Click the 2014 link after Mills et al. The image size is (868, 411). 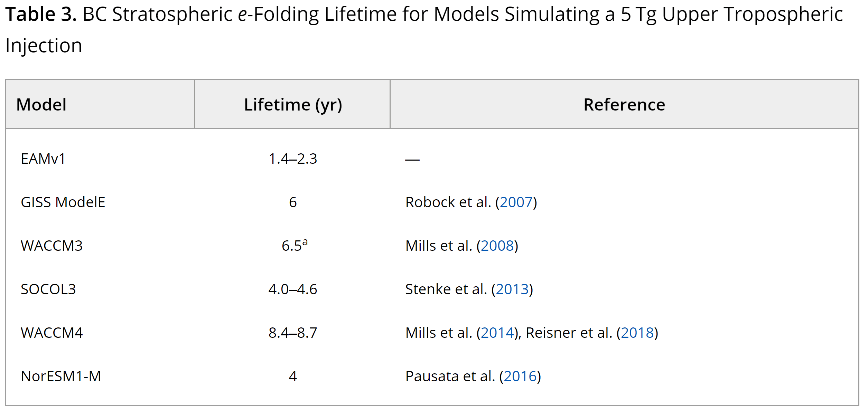[497, 333]
